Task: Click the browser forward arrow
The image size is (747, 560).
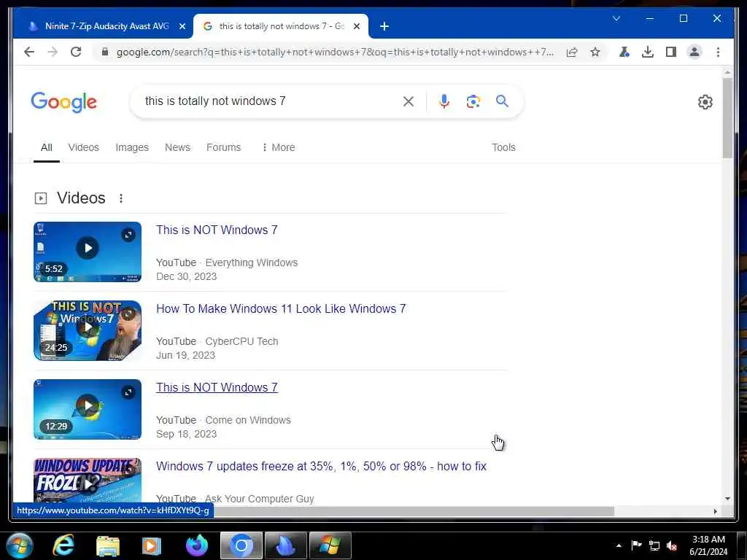Action: click(x=53, y=52)
